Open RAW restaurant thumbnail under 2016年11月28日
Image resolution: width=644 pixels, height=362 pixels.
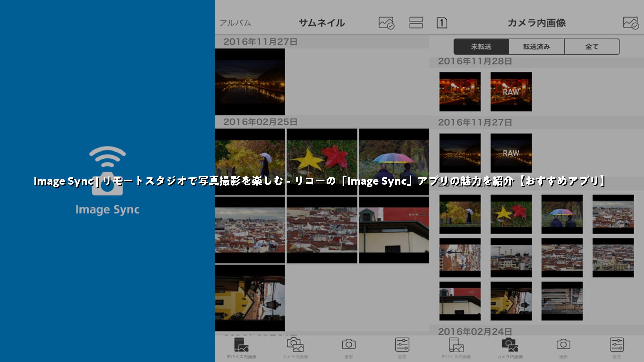coord(511,92)
